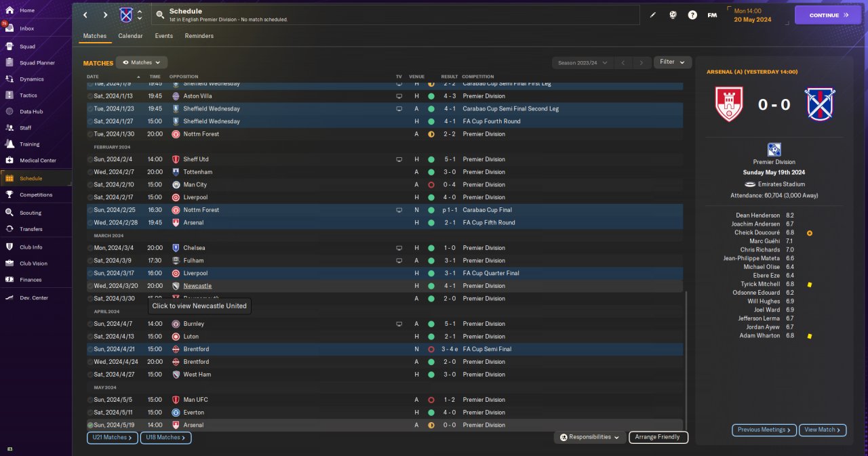Viewport: 868px width, 456px height.
Task: Toggle the selection circle for the Tottenham row
Action: click(90, 172)
